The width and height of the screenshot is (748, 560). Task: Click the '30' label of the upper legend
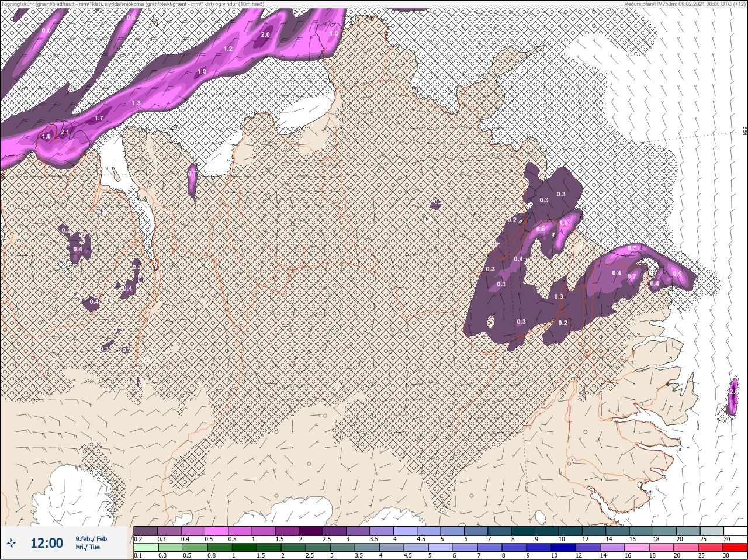[x=727, y=539]
